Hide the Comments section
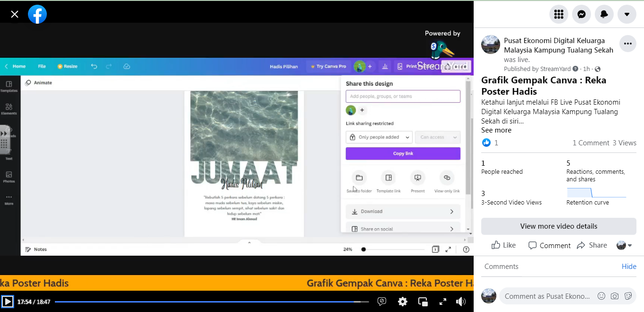This screenshot has width=644, height=312. 629,267
